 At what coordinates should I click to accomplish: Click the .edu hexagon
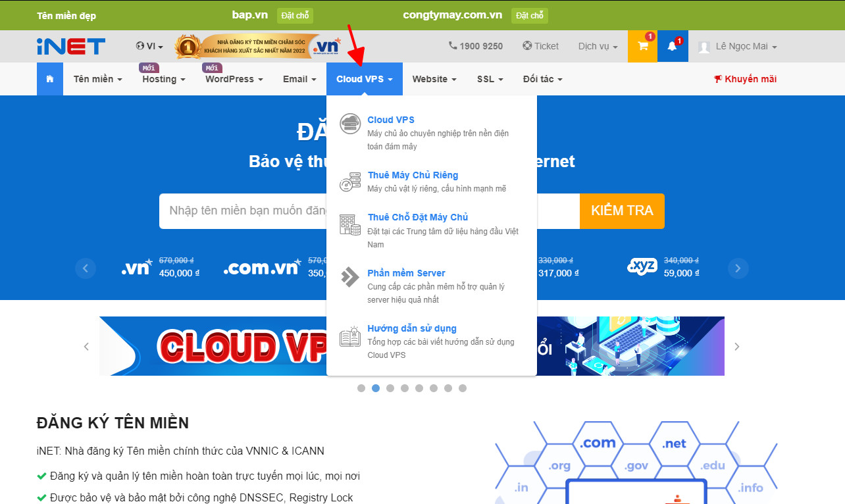tap(713, 466)
